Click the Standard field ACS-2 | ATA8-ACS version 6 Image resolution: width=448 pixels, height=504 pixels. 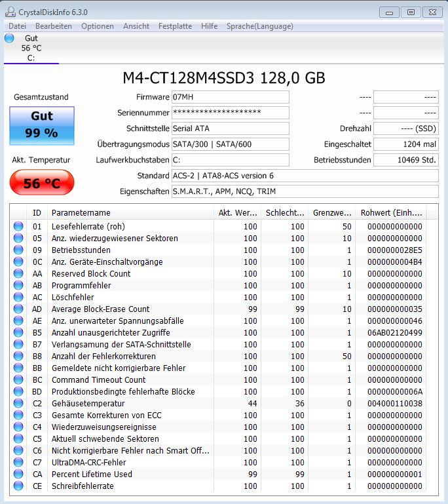tap(305, 176)
